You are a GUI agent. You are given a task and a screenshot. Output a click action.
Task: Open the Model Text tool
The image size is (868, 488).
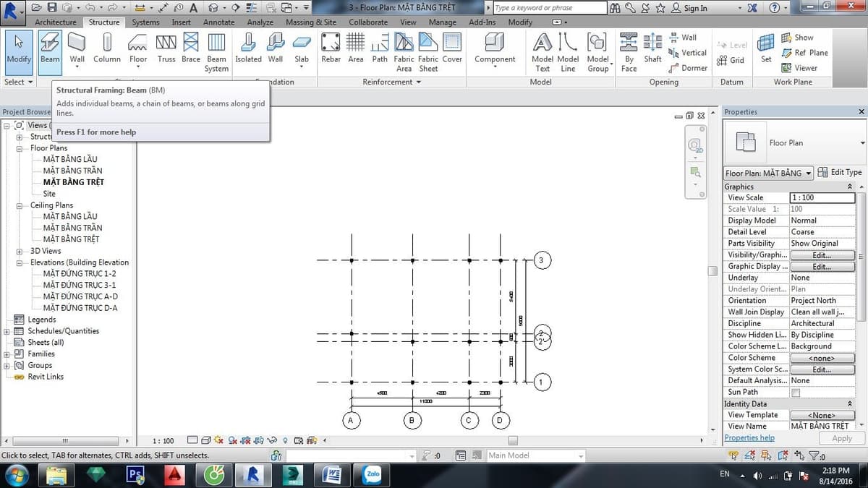click(x=542, y=51)
